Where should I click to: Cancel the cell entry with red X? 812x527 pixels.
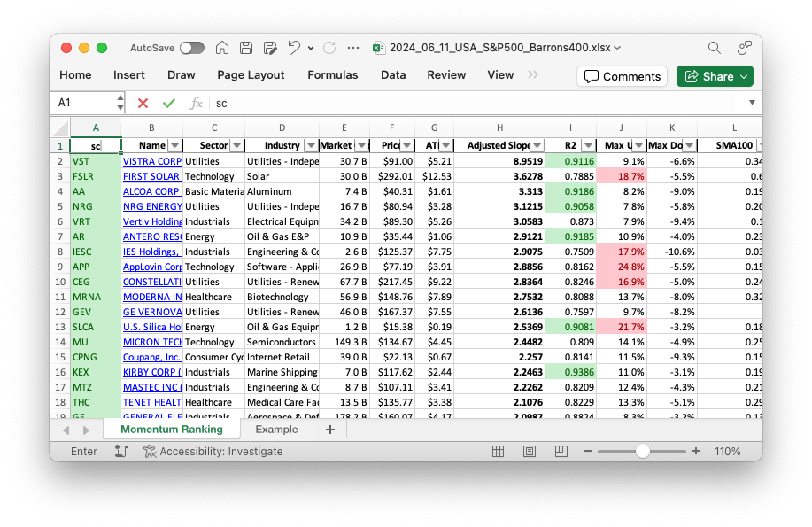pyautogui.click(x=143, y=103)
